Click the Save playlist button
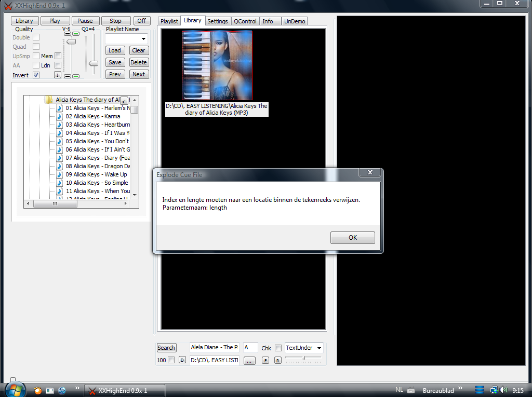Viewport: 532px width, 397px height. click(x=115, y=62)
